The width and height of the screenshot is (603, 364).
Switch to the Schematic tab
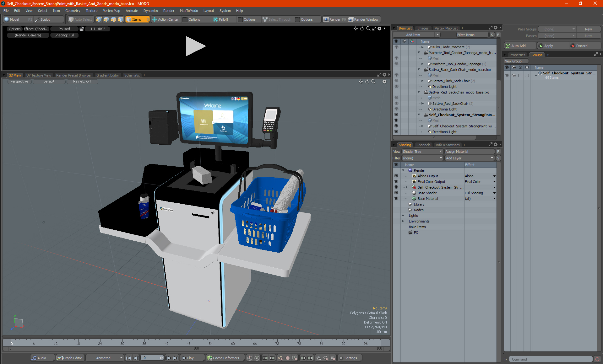132,75
